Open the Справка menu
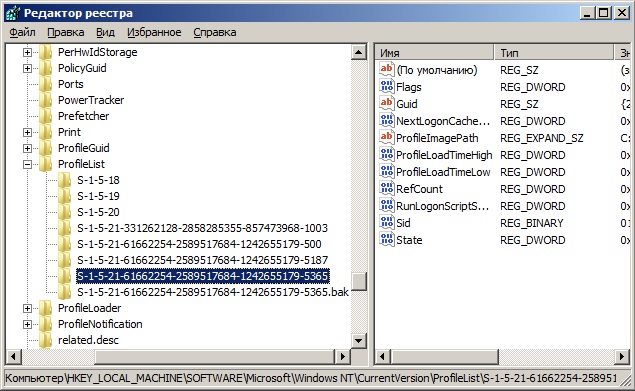635x391 pixels. 215,32
